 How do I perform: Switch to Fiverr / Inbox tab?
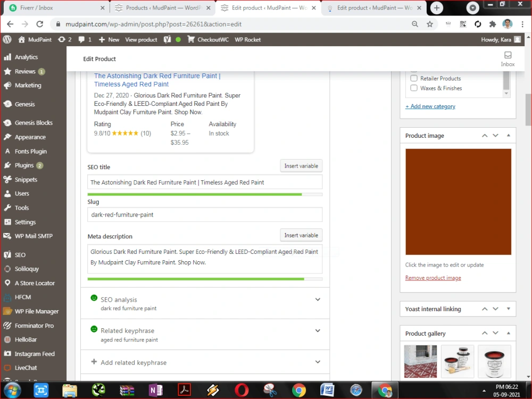coord(56,8)
